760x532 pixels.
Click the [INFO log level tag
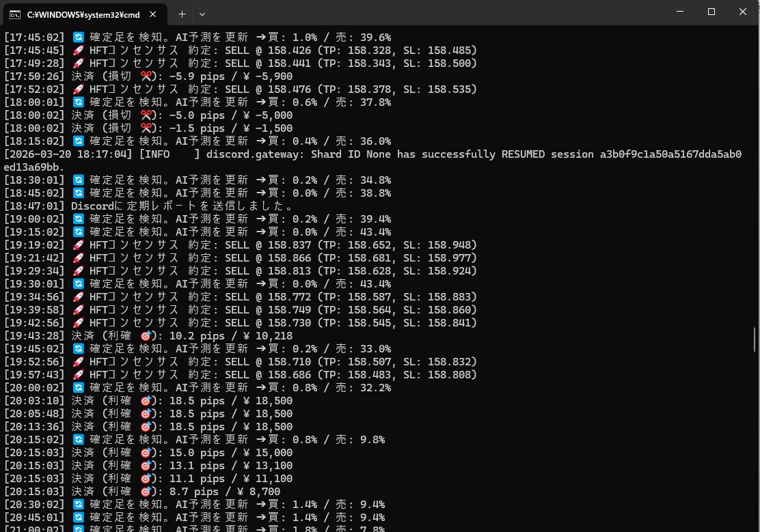pyautogui.click(x=154, y=154)
